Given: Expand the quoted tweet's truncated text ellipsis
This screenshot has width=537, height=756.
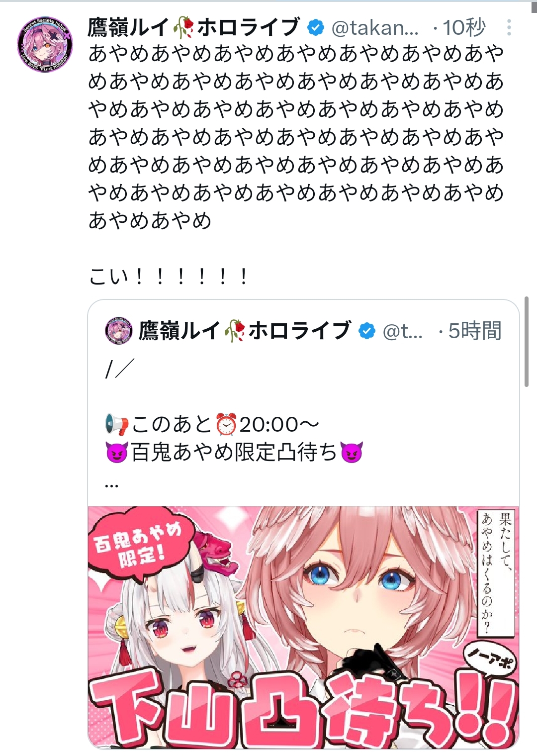Looking at the screenshot, I should coord(112,484).
